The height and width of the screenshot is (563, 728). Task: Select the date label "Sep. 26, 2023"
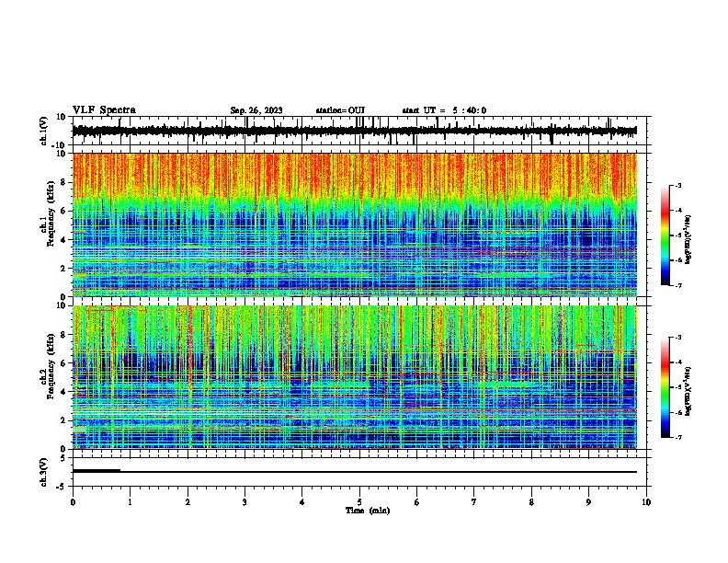tap(256, 110)
